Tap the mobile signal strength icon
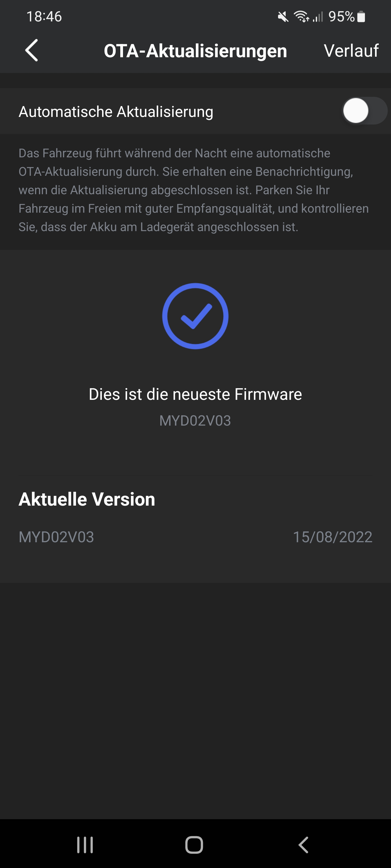 pyautogui.click(x=318, y=17)
